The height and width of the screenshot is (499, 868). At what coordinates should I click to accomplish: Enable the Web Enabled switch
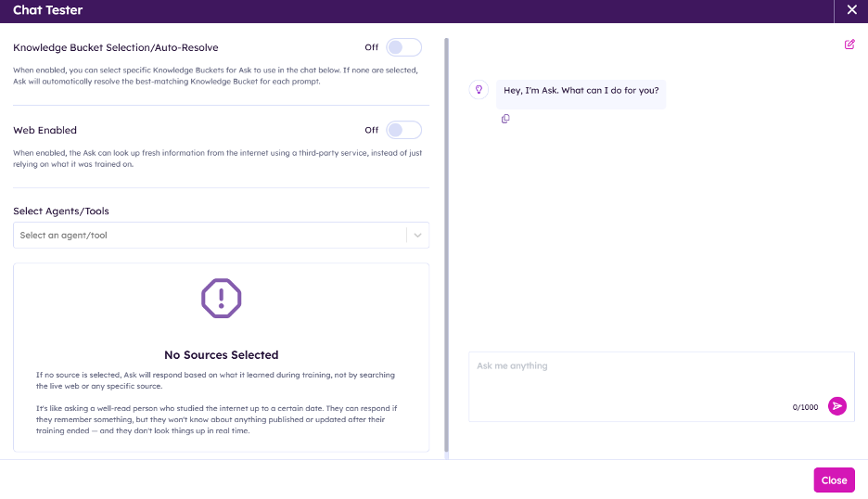(x=403, y=130)
